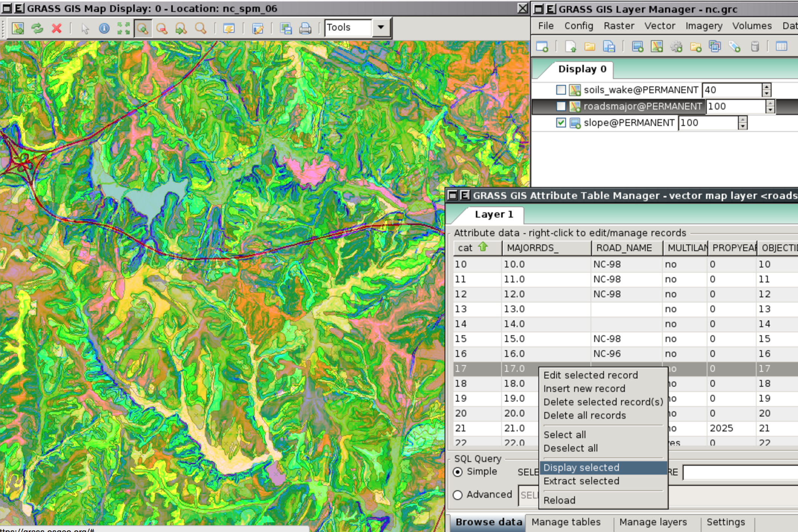Choose Edit selected record
798x532 pixels.
(x=603, y=375)
